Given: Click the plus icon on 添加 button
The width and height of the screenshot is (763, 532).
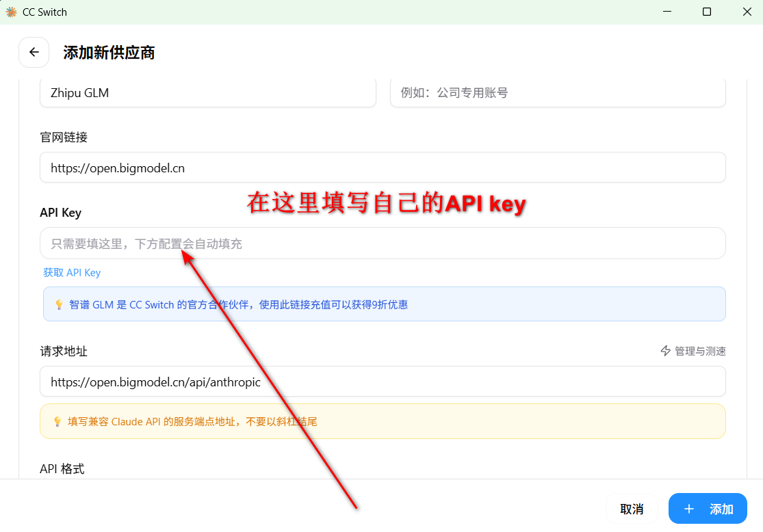Looking at the screenshot, I should point(688,509).
